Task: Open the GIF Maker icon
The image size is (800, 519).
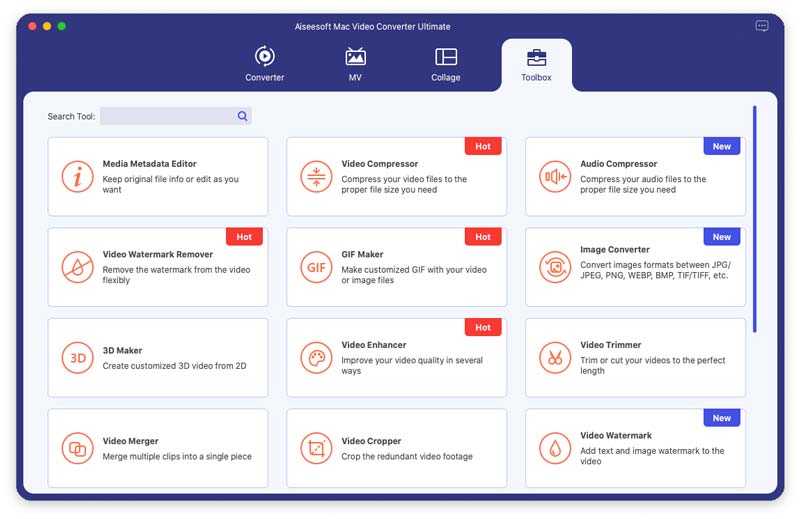Action: [316, 267]
